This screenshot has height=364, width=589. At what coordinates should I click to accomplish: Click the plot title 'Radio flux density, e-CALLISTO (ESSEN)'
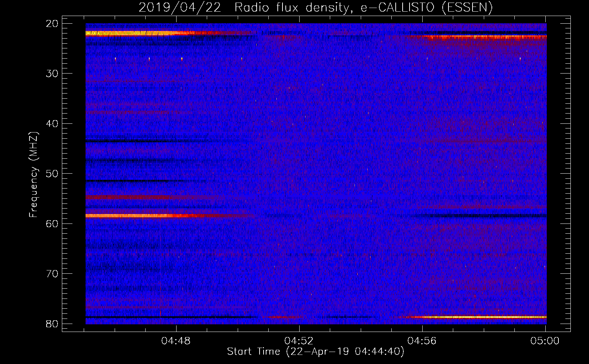[363, 7]
